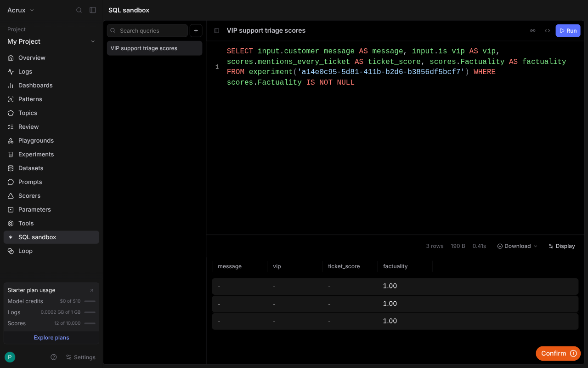
Task: Open Review section
Action: tap(51, 126)
